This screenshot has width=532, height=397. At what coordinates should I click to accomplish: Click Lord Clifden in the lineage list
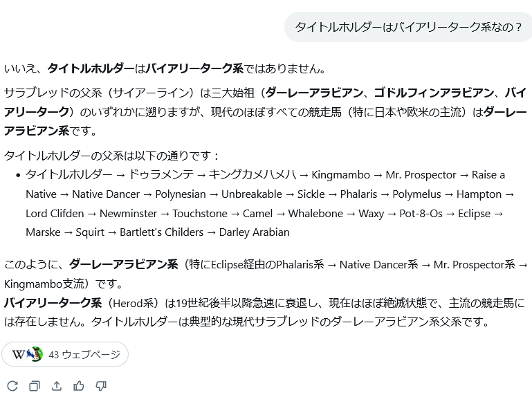[x=55, y=214]
